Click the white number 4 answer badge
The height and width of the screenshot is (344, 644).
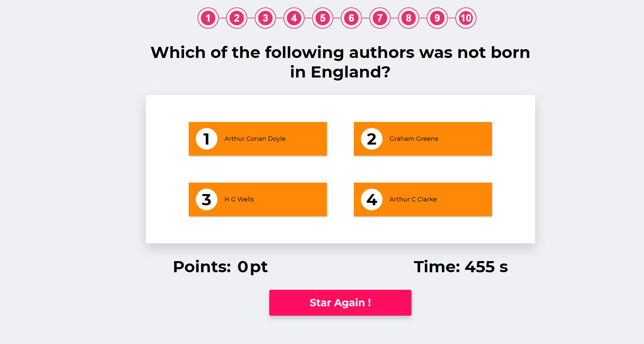click(372, 199)
